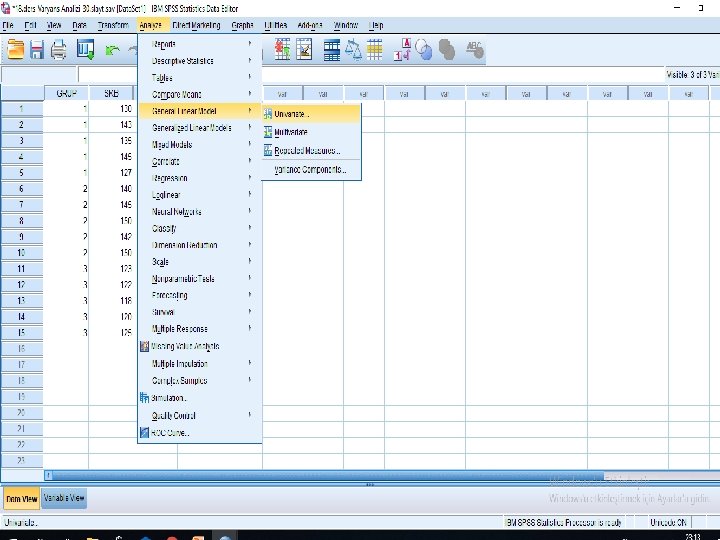Select the GRUP column header
Screen dimensions: 720x540
click(66, 93)
